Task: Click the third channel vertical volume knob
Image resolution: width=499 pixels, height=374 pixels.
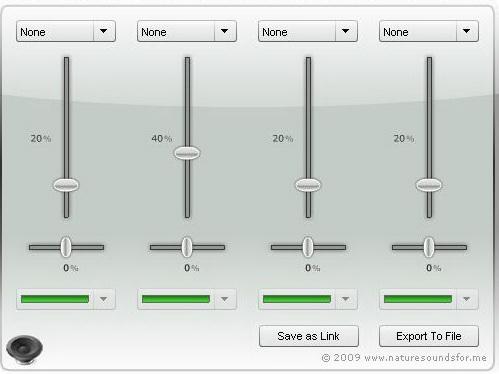Action: pyautogui.click(x=308, y=185)
